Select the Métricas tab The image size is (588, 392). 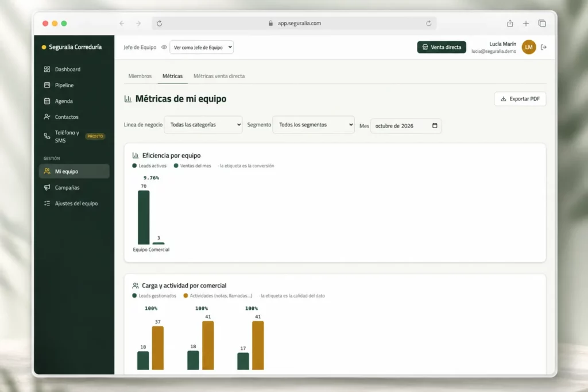pos(172,76)
